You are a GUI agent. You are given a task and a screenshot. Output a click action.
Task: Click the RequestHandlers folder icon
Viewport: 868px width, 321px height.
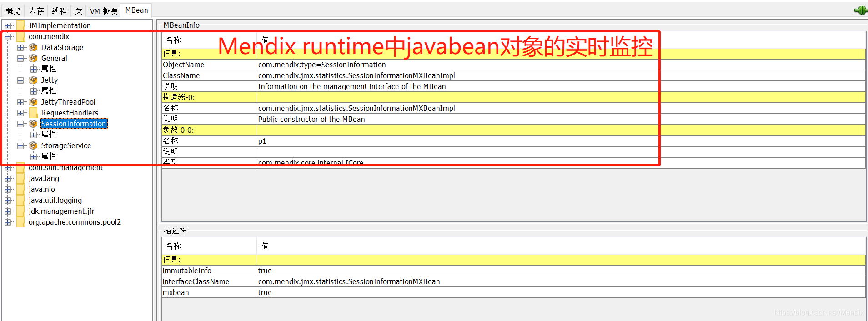[33, 113]
